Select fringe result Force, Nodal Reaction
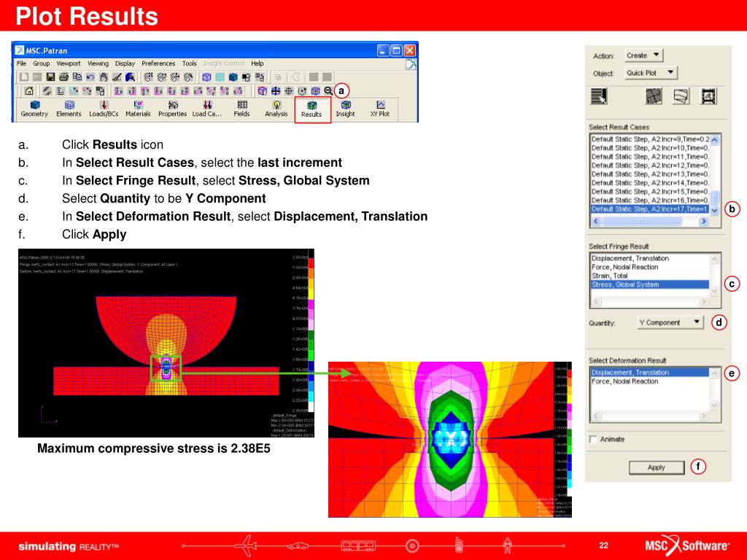 click(x=650, y=267)
